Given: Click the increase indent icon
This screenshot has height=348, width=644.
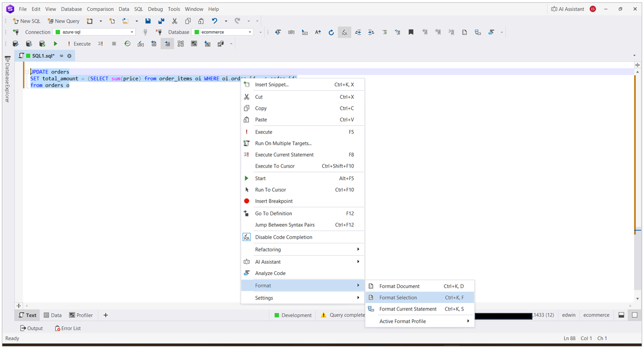Looking at the screenshot, I should (371, 32).
